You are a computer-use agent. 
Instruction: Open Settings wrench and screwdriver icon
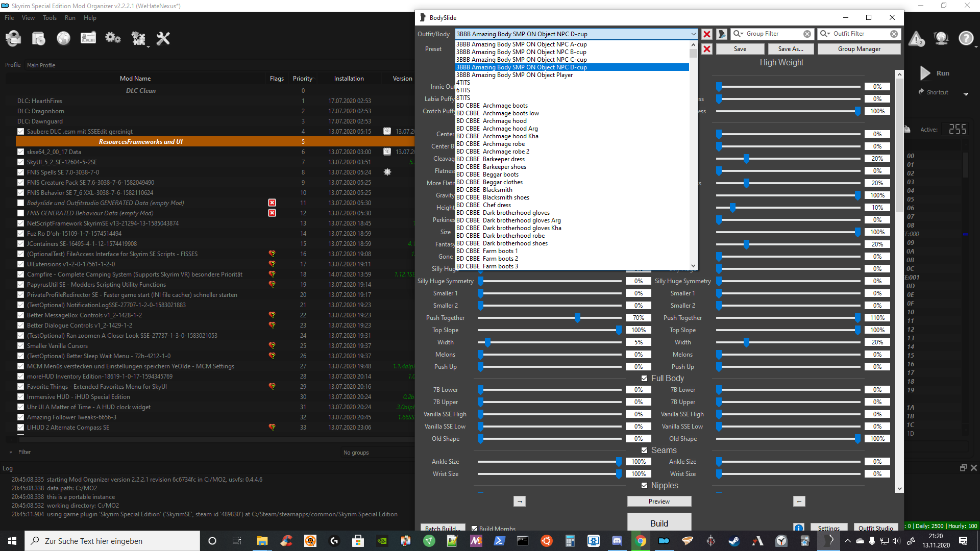(x=163, y=38)
